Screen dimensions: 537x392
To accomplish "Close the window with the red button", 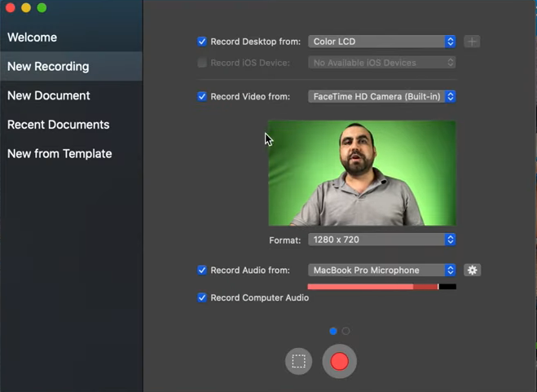I will [11, 7].
